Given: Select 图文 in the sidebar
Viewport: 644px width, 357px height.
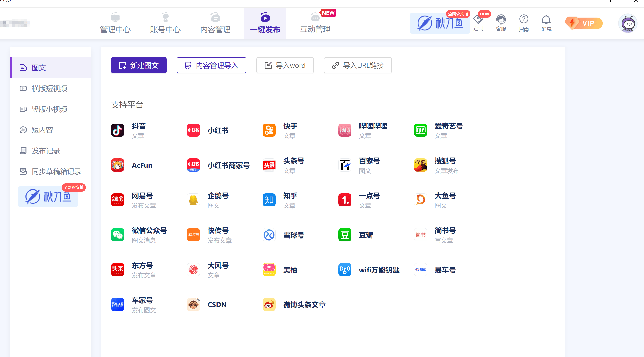Looking at the screenshot, I should click(50, 68).
